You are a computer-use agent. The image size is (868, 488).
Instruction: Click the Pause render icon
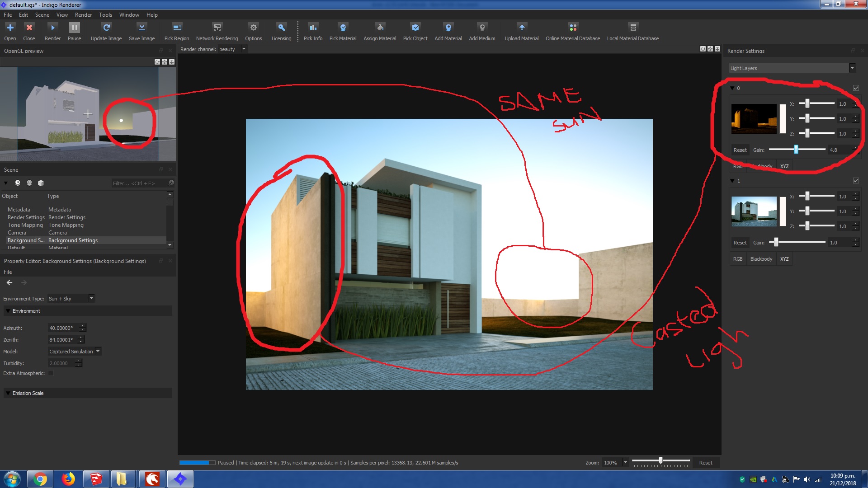click(74, 28)
